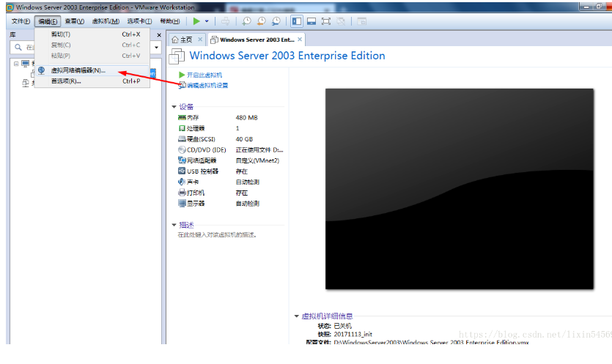Collapse the 设备 section
The width and height of the screenshot is (612, 364).
[x=174, y=107]
